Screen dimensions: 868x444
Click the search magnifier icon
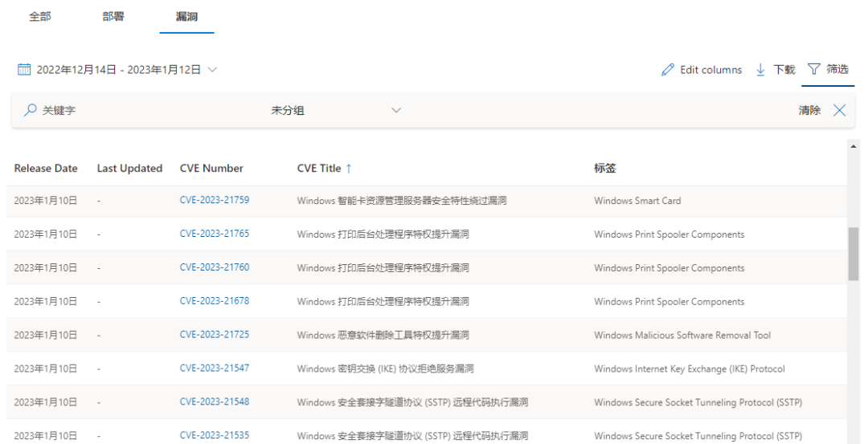(x=30, y=110)
